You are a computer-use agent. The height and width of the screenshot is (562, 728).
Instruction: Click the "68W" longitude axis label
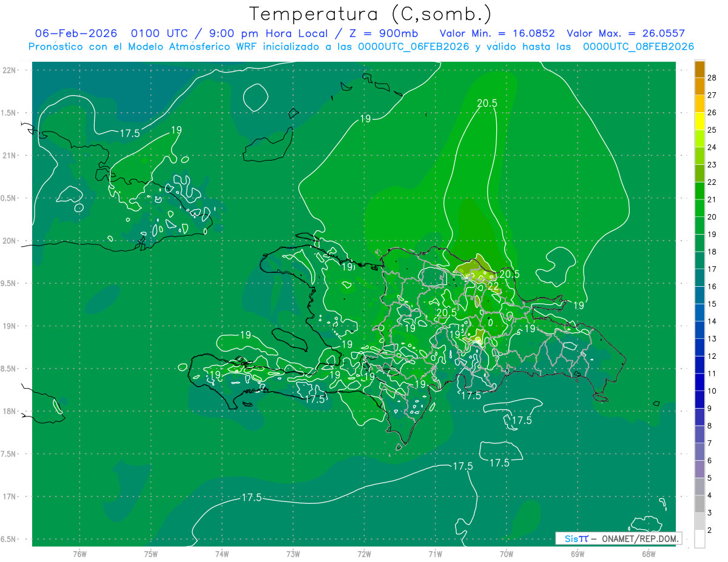coord(649,554)
